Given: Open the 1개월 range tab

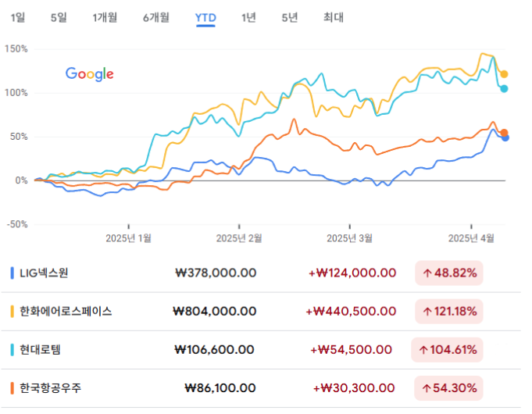Looking at the screenshot, I should coord(105,17).
